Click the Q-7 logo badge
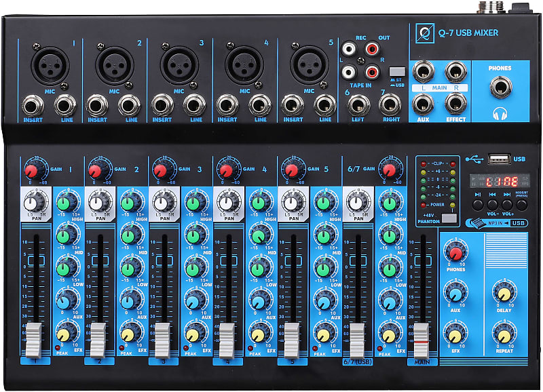 click(x=424, y=32)
